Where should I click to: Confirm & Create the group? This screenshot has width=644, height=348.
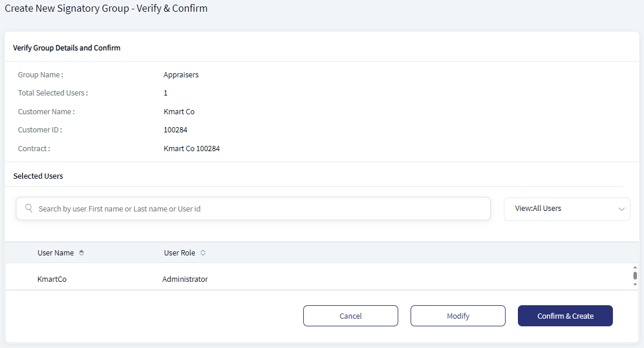tap(565, 316)
